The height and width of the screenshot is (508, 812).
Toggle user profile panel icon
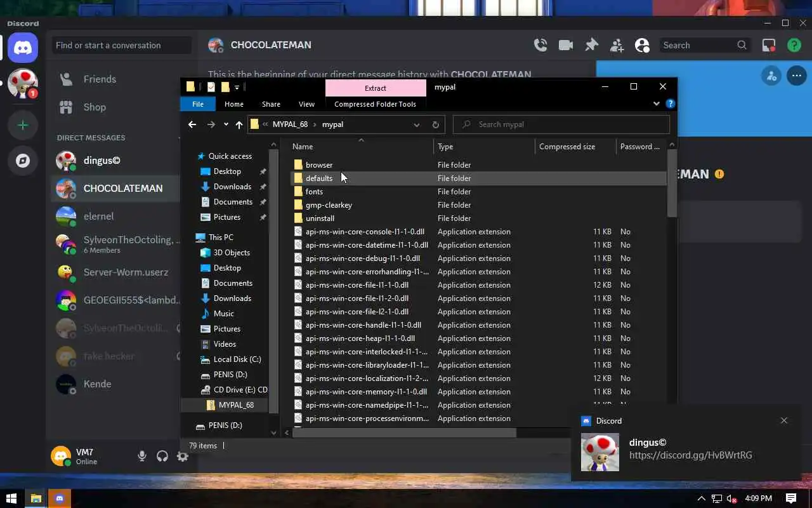[642, 45]
